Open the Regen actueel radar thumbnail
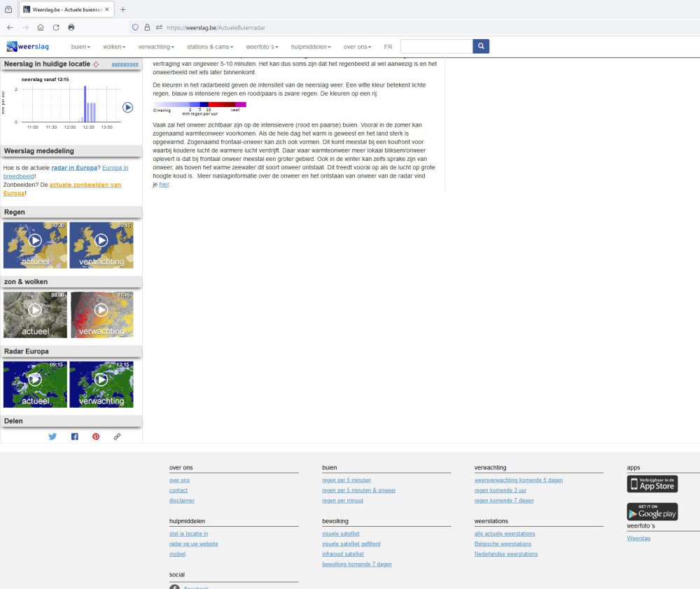700x589 pixels. [35, 245]
